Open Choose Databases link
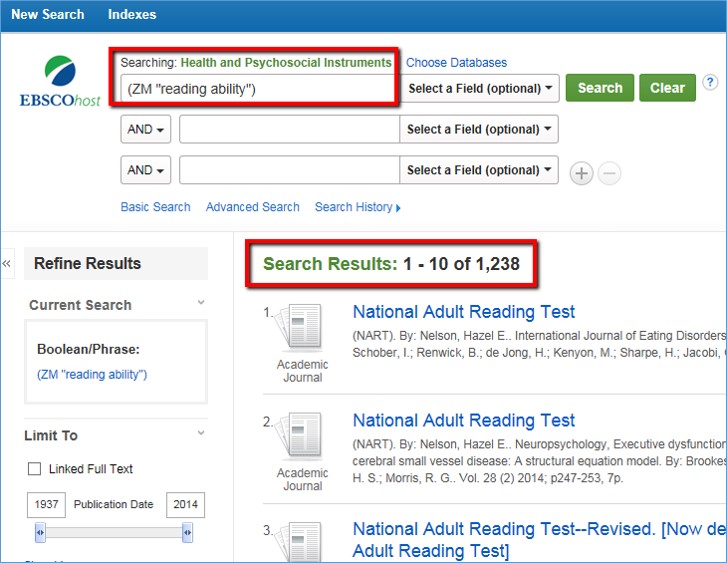727x563 pixels. coord(456,63)
